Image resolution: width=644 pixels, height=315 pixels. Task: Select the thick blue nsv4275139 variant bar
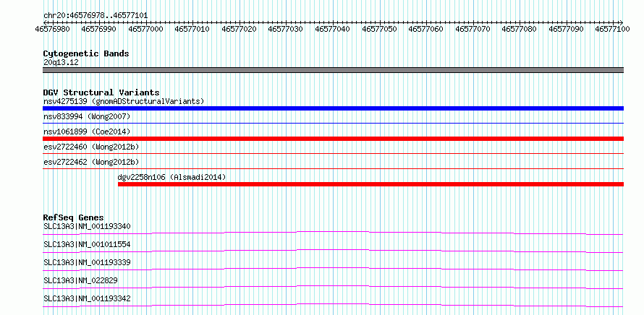[x=333, y=108]
